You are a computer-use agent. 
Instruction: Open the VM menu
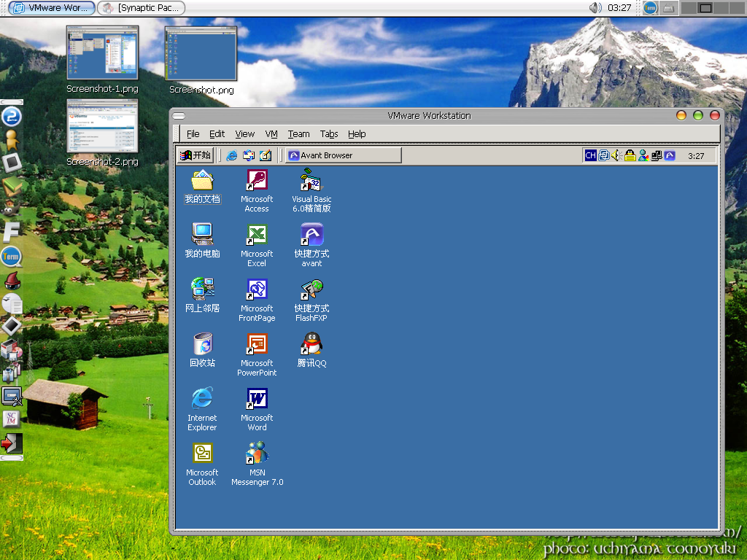[271, 134]
